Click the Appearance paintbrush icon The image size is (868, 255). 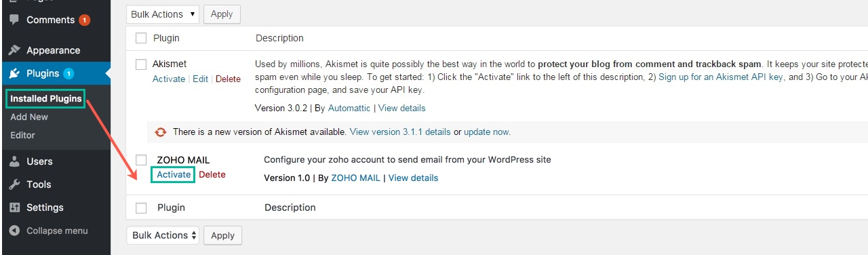coord(14,50)
